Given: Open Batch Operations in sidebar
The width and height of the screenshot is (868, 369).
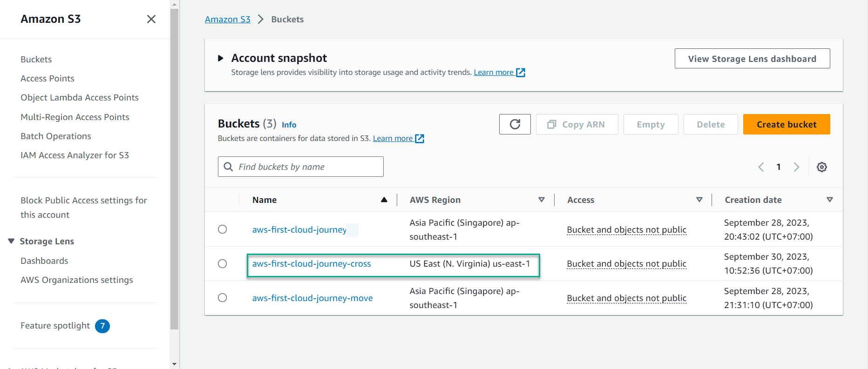Looking at the screenshot, I should point(56,136).
